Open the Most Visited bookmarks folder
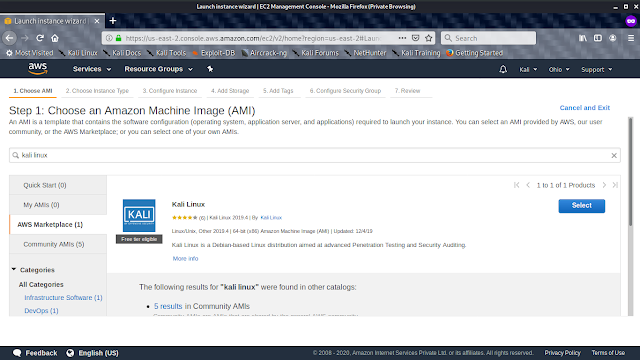Screen dimensions: 640x360 [x=29, y=53]
